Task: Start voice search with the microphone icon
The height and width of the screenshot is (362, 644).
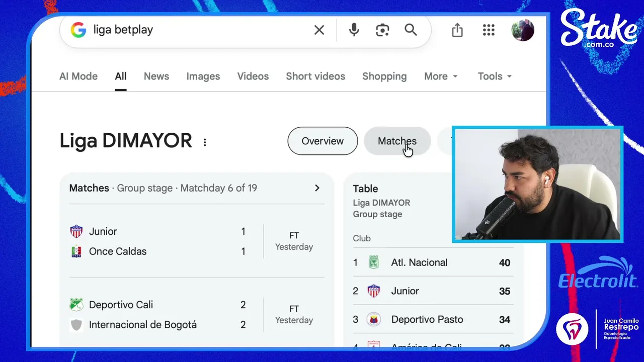Action: pyautogui.click(x=354, y=30)
